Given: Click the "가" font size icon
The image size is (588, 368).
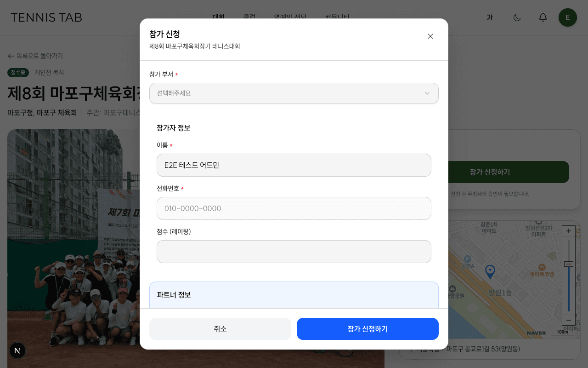Looking at the screenshot, I should tap(490, 17).
